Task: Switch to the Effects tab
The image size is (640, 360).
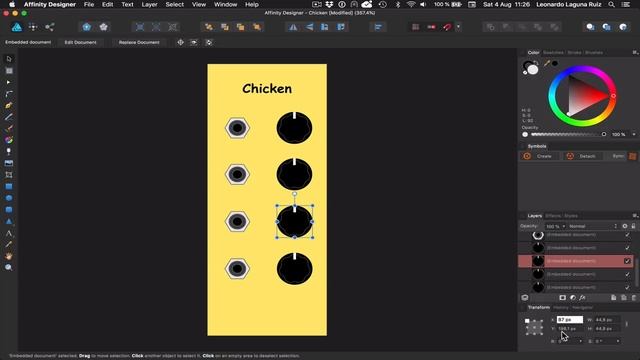Action: coord(553,216)
